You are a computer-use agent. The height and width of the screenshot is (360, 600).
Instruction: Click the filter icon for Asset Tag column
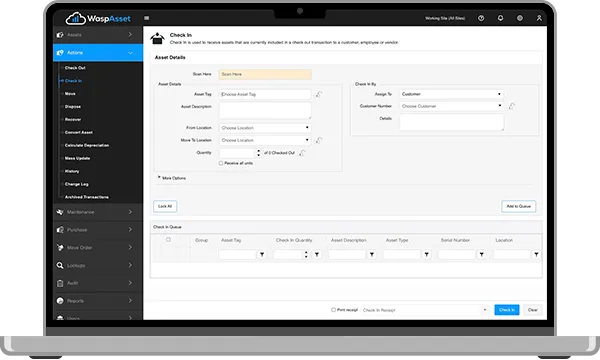(x=262, y=254)
